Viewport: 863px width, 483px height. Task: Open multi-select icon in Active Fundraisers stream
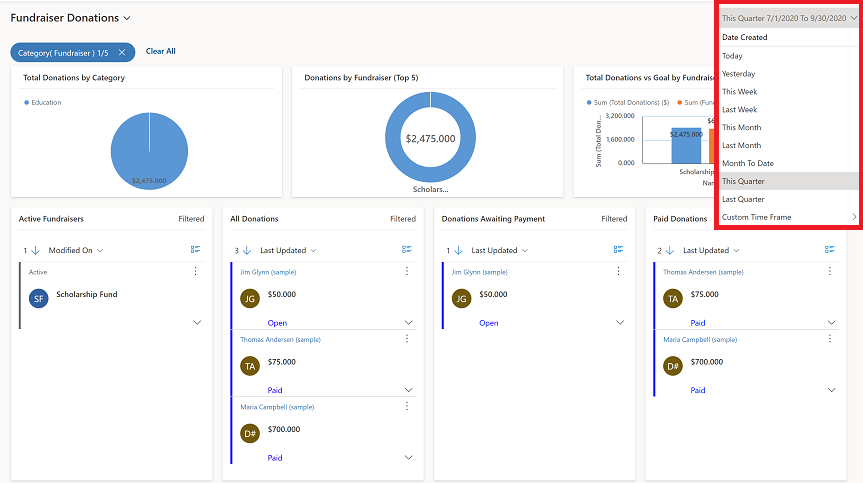(196, 250)
